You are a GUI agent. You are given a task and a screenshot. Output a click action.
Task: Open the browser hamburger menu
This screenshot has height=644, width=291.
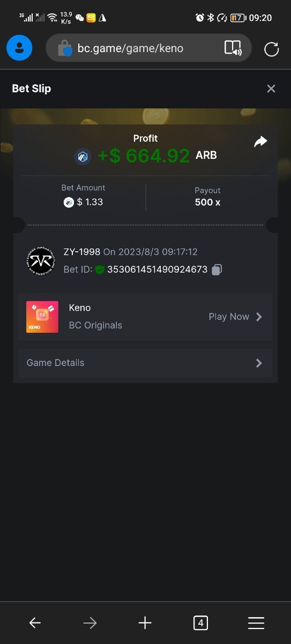[256, 623]
